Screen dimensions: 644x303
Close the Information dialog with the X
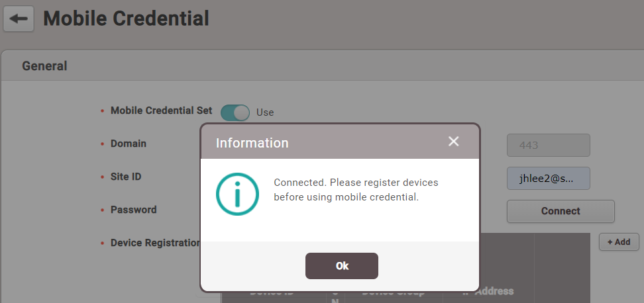(453, 142)
